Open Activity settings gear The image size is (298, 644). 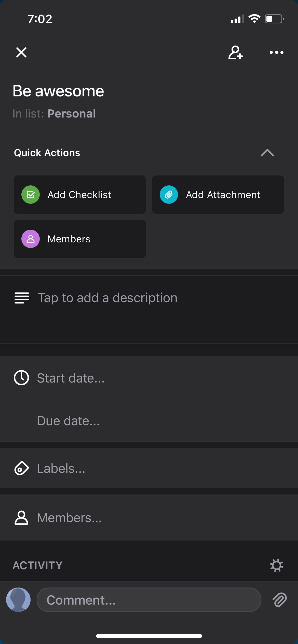(x=276, y=565)
